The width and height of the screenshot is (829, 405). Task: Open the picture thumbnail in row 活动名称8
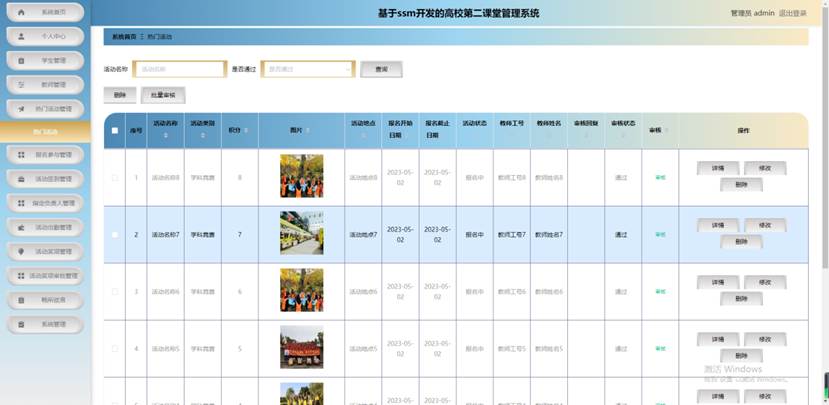pos(301,176)
